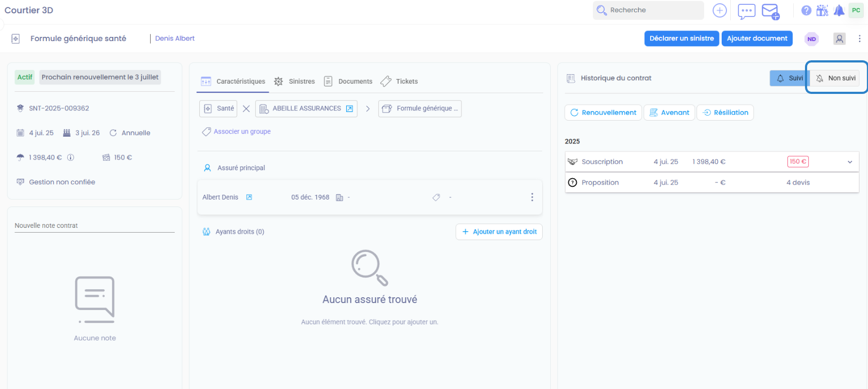This screenshot has height=389, width=868.
Task: Click Ajouter un ayant droit
Action: tap(499, 232)
